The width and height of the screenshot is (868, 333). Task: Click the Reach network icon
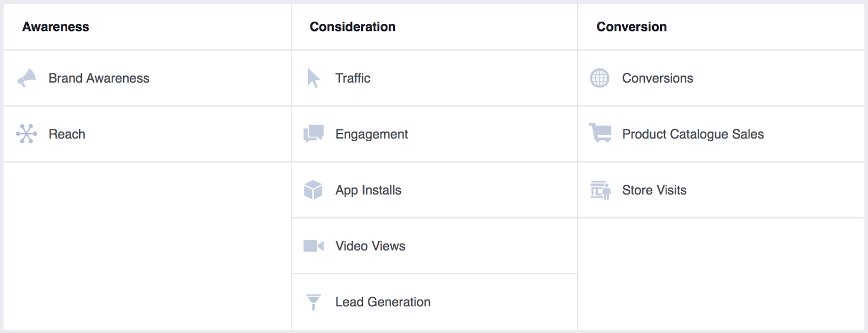(27, 134)
